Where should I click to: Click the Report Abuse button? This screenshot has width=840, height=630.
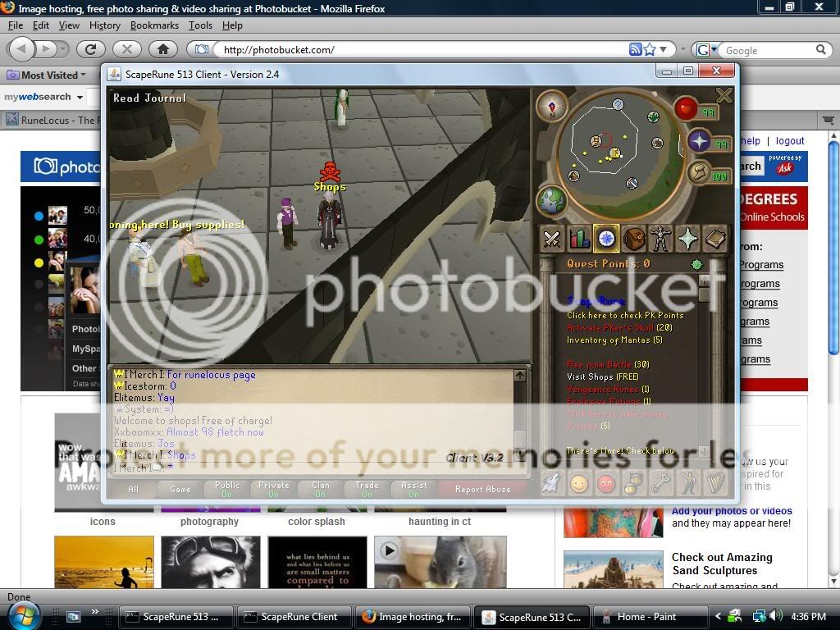(x=482, y=489)
